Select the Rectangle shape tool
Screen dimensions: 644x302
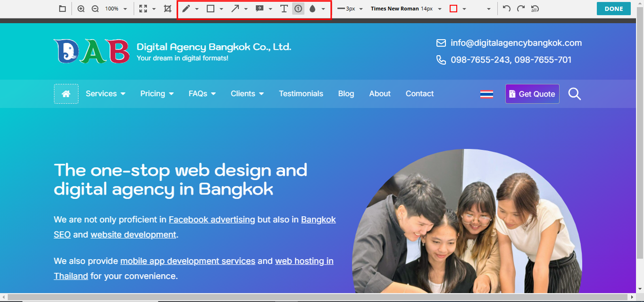pos(210,9)
